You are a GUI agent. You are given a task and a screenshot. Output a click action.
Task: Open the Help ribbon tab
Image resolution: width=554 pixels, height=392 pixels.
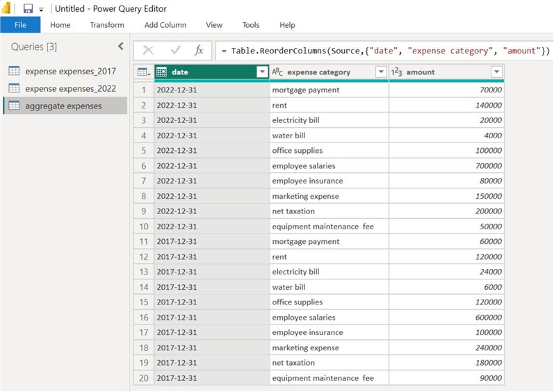[287, 25]
